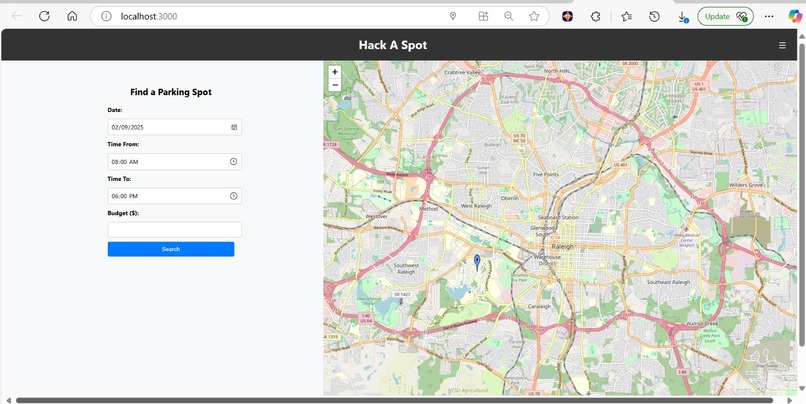The image size is (806, 404).
Task: Click the West Raleigh label on map
Action: click(476, 206)
